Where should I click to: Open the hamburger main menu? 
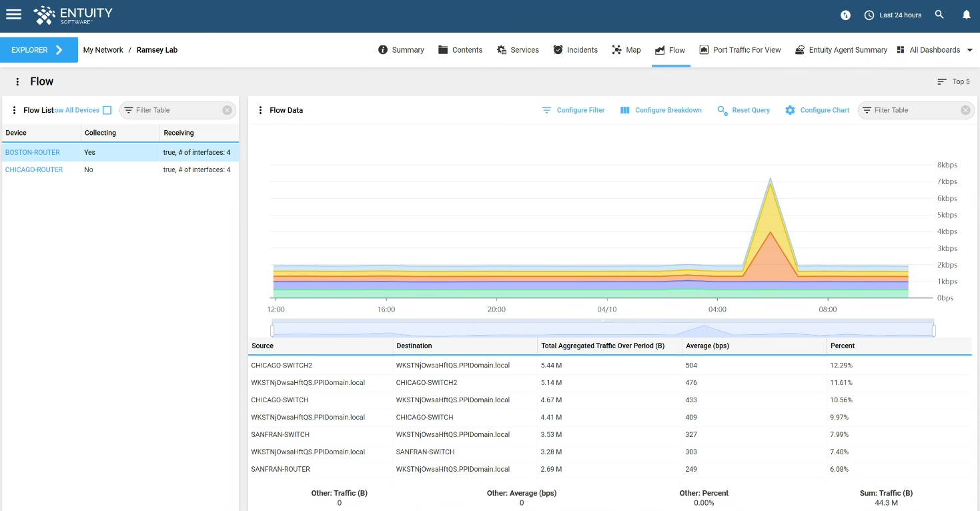pos(13,15)
